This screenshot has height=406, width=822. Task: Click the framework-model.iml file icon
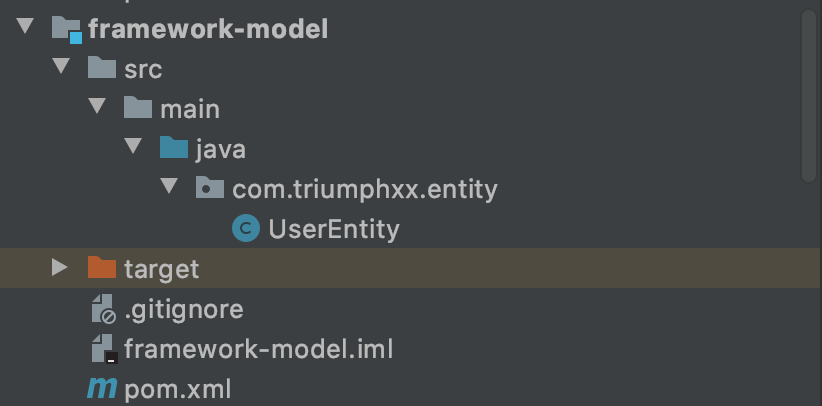point(102,349)
